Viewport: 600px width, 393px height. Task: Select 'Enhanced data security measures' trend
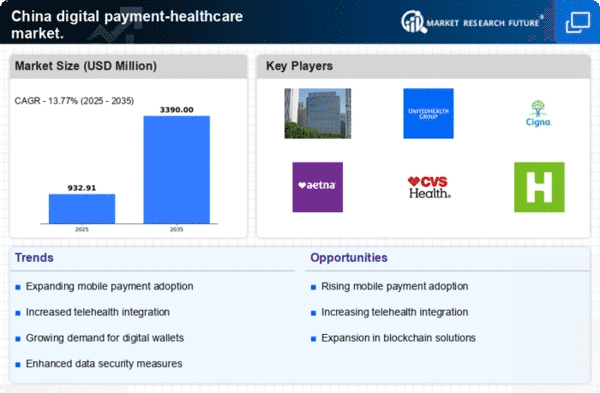(x=104, y=364)
